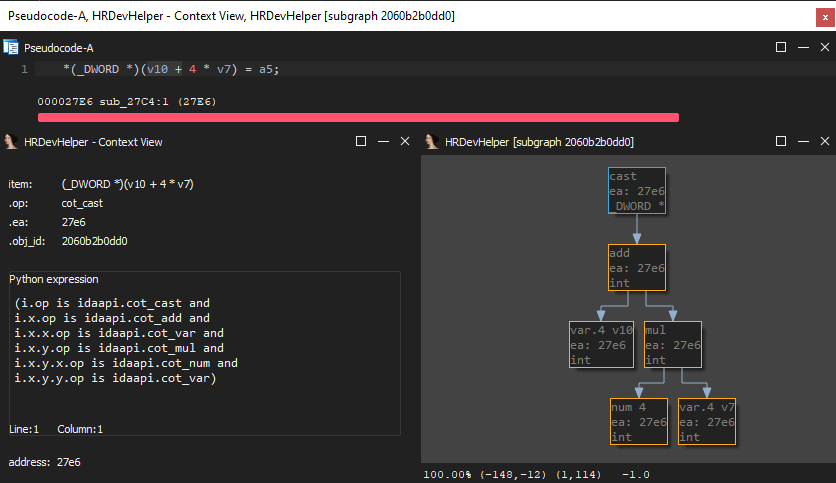Screen dimensions: 836x483
Task: Float the Context View panel
Action: (x=361, y=142)
